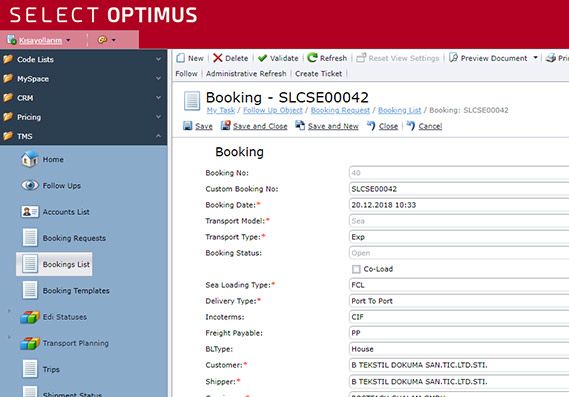This screenshot has height=397, width=569.
Task: Click the Home house icon in sidebar
Action: 29,159
